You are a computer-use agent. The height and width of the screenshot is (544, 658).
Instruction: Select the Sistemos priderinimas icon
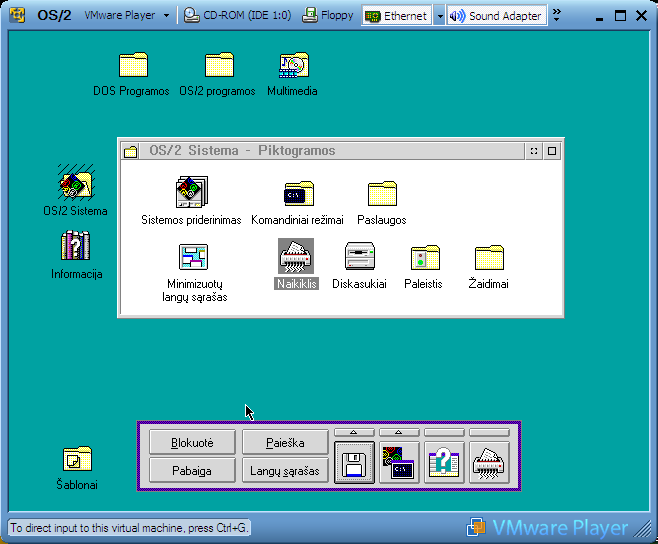[192, 192]
